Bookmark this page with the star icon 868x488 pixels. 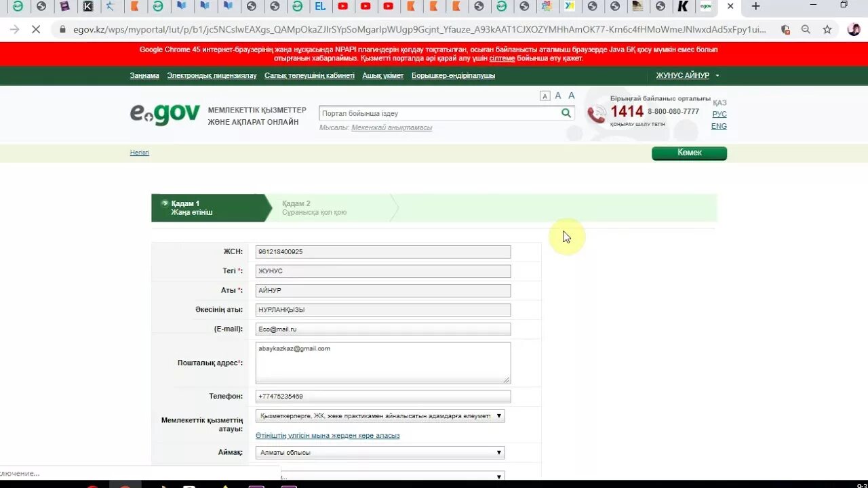coord(827,30)
